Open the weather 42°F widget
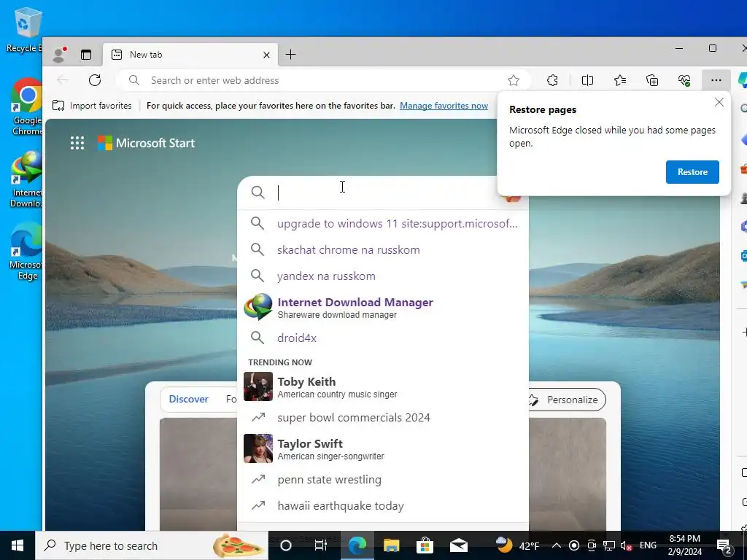Screen dimensions: 747x560 pyautogui.click(x=517, y=545)
